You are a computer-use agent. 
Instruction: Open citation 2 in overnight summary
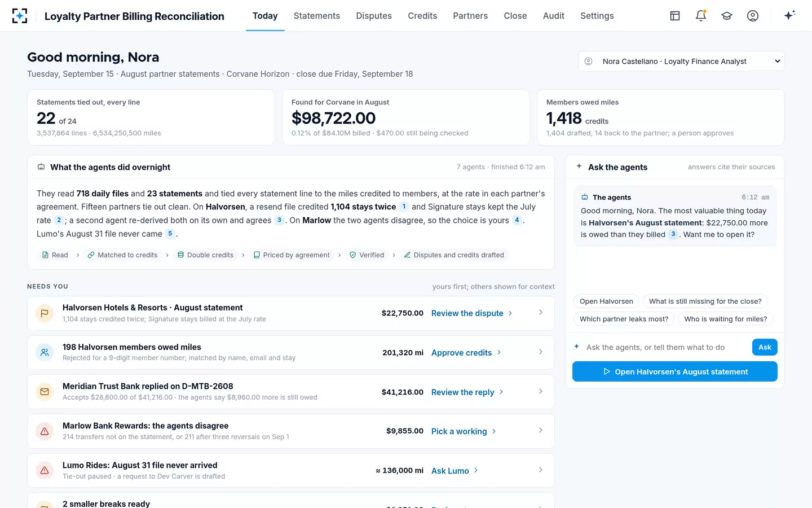59,220
